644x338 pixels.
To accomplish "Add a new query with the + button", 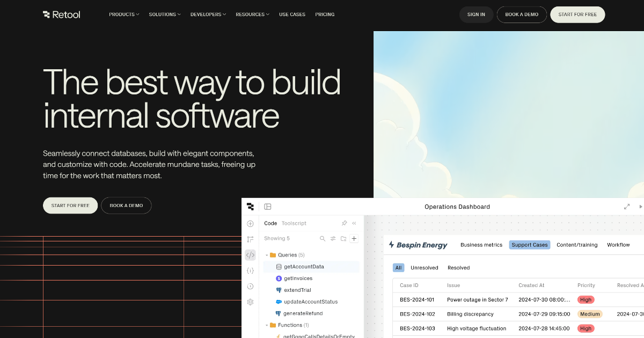I will [x=354, y=238].
